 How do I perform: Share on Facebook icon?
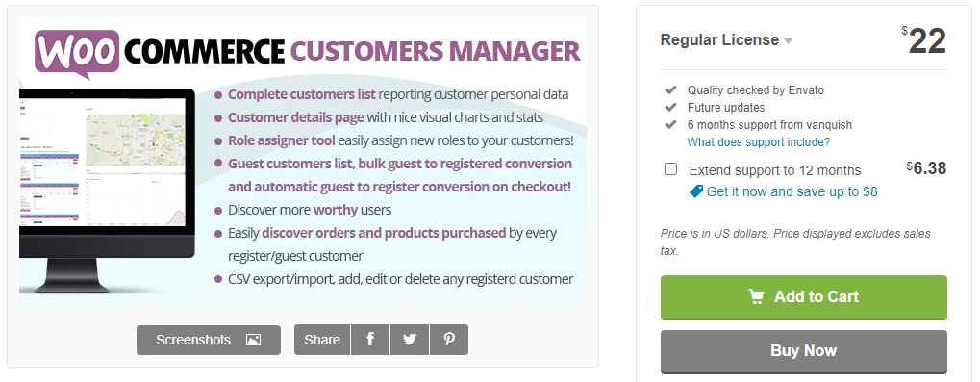370,340
